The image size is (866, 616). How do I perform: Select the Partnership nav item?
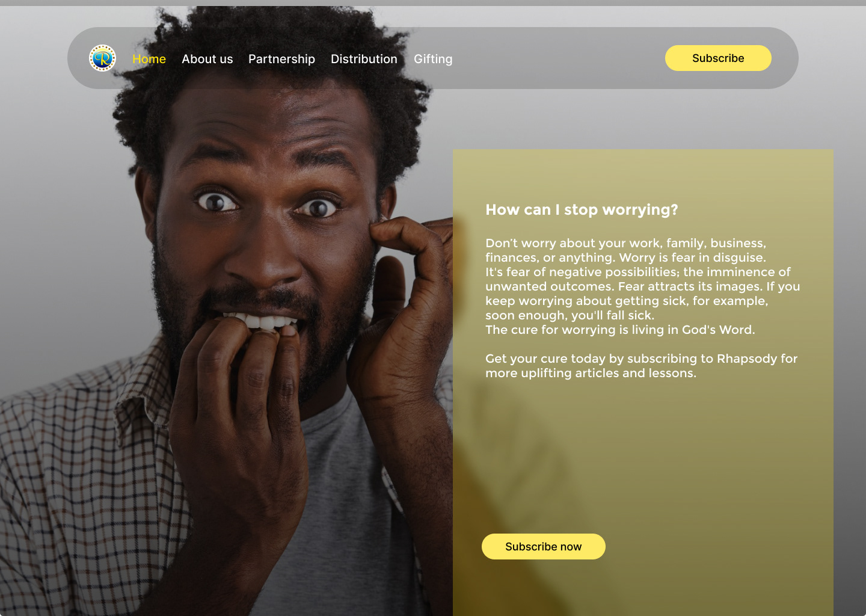[x=281, y=59]
